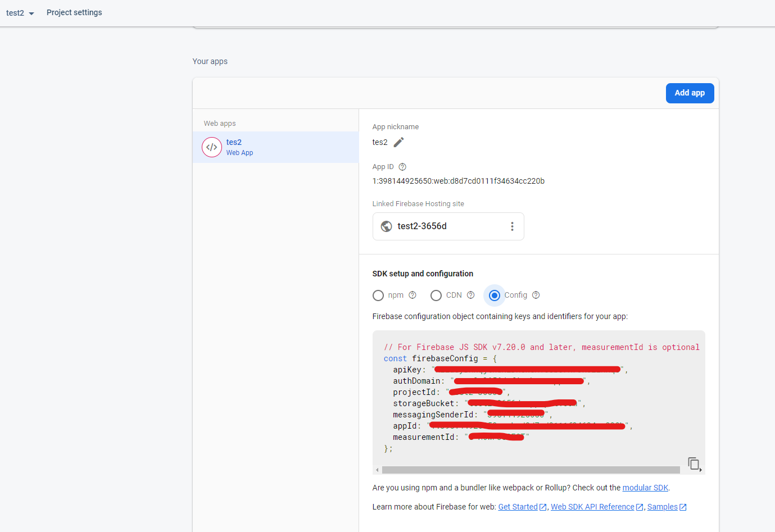Viewport: 775px width, 532px height.
Task: Select the Config radio button
Action: (494, 295)
